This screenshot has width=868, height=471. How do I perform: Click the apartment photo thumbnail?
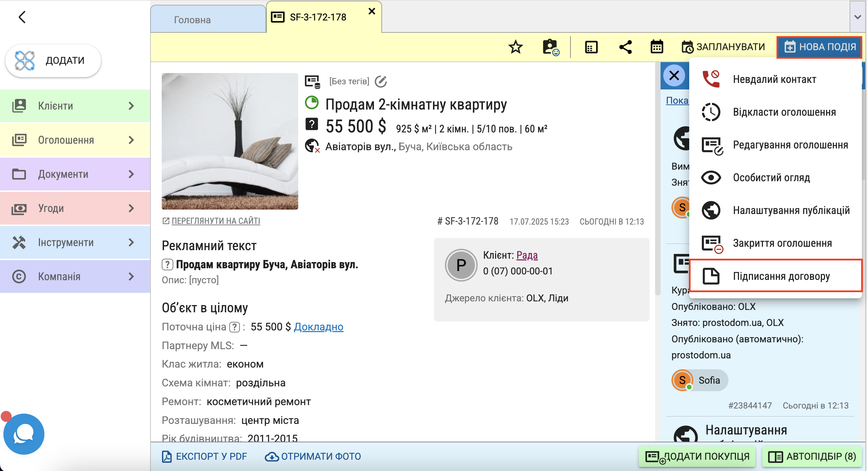point(230,141)
